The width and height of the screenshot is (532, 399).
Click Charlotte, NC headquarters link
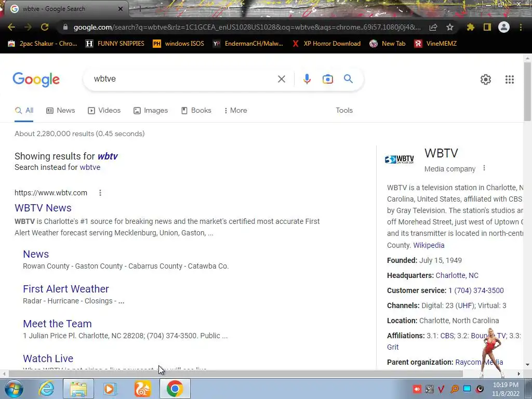[457, 275]
